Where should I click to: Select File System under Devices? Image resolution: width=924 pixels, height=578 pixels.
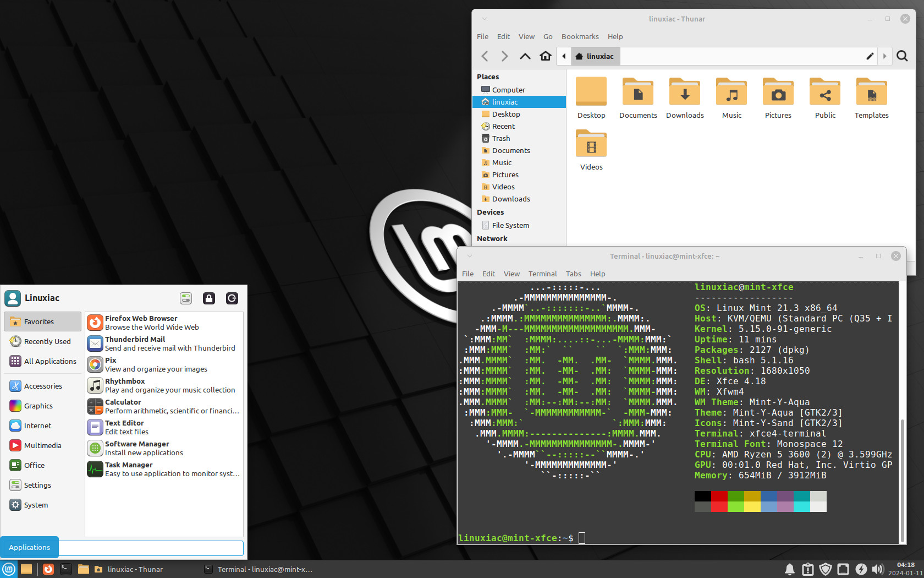[519, 225]
